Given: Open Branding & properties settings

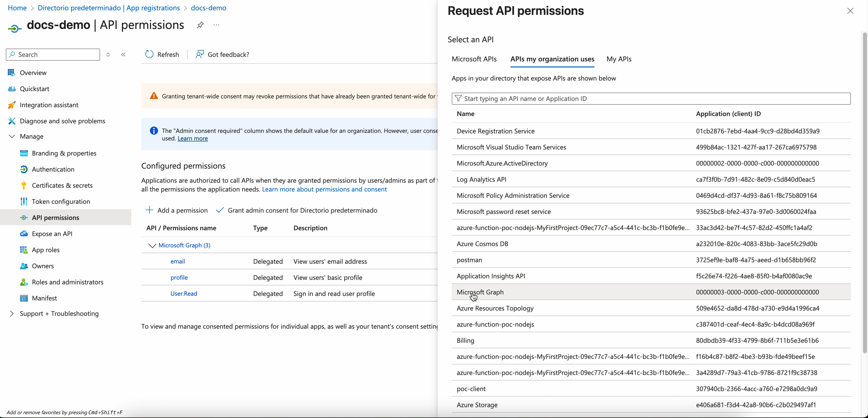Looking at the screenshot, I should (64, 153).
